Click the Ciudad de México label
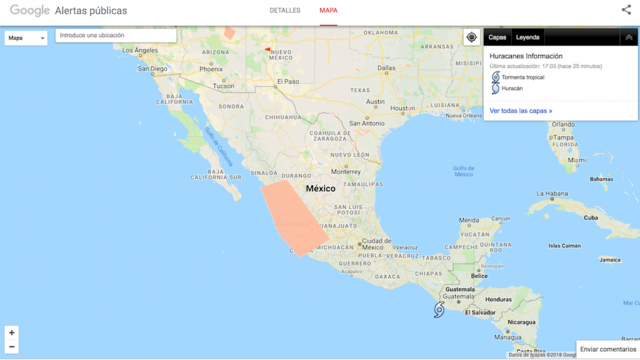Screen dimensions: 640x360 376,244
